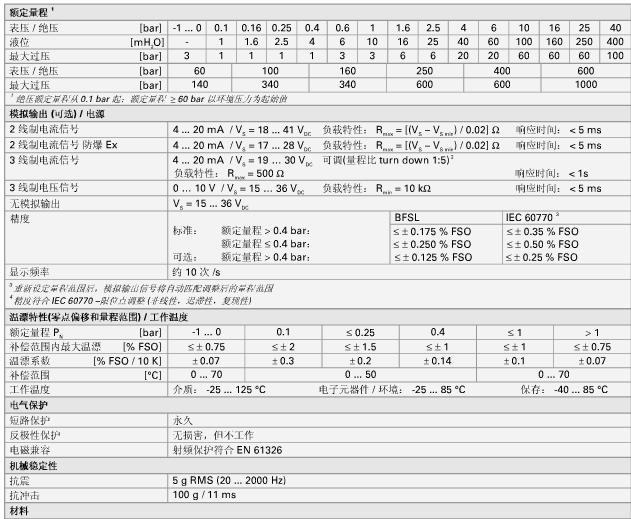Click the 3 线制电压信号 row label
631x519 pixels.
47,187
